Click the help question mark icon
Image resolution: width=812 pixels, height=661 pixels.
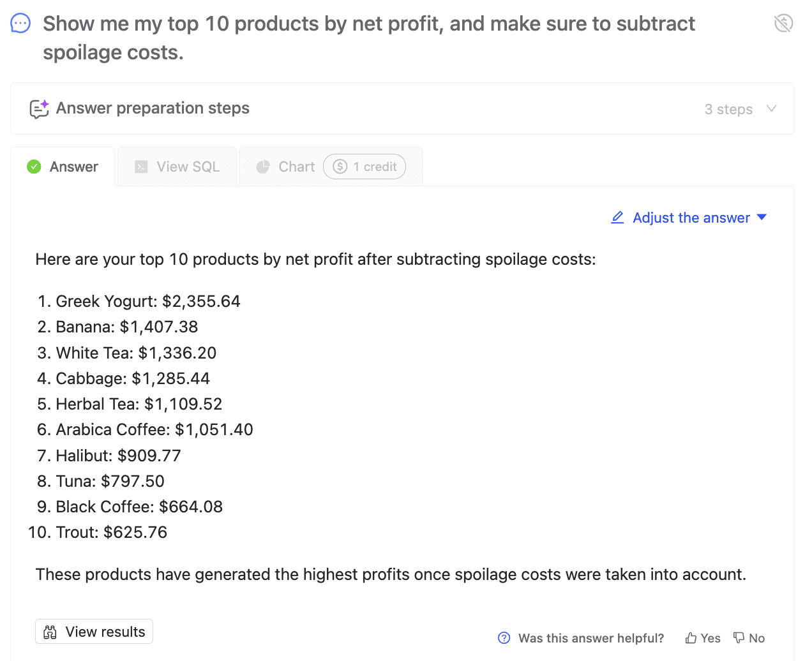click(x=504, y=638)
